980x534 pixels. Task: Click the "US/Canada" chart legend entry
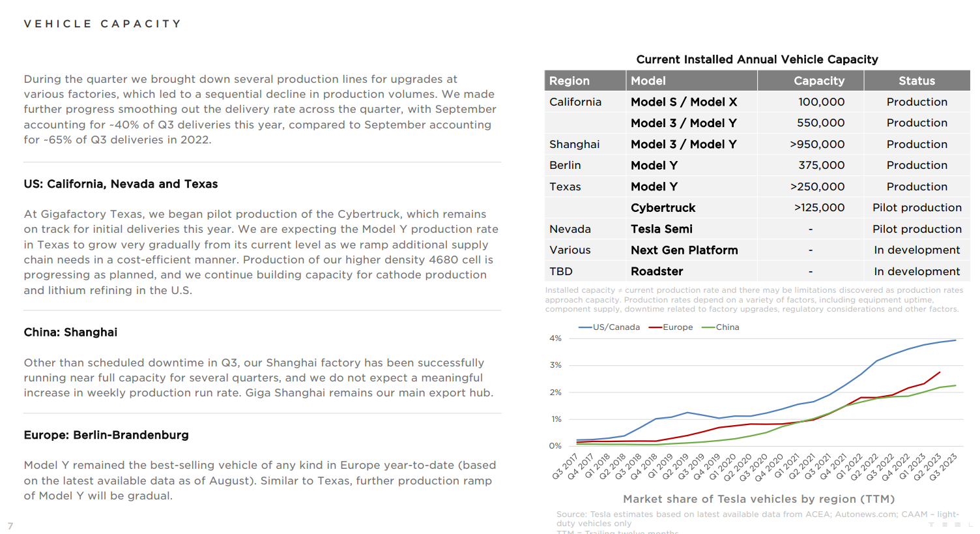(x=609, y=327)
